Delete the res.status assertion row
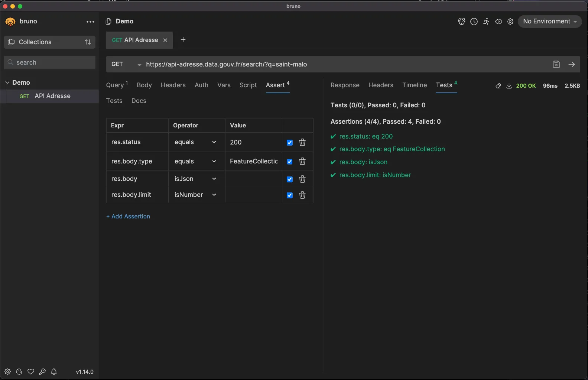588x380 pixels. pos(302,142)
